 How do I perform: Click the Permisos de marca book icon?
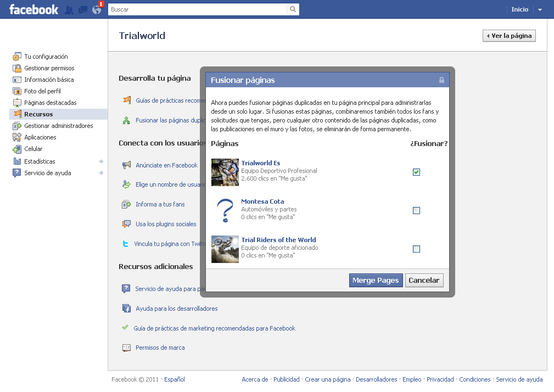(126, 348)
